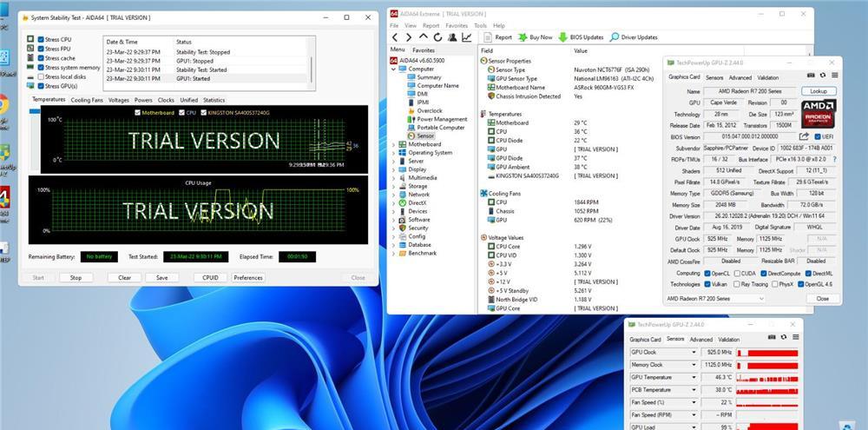868x430 pixels.
Task: Toggle Stress GPU(s) checkbox
Action: coord(41,86)
